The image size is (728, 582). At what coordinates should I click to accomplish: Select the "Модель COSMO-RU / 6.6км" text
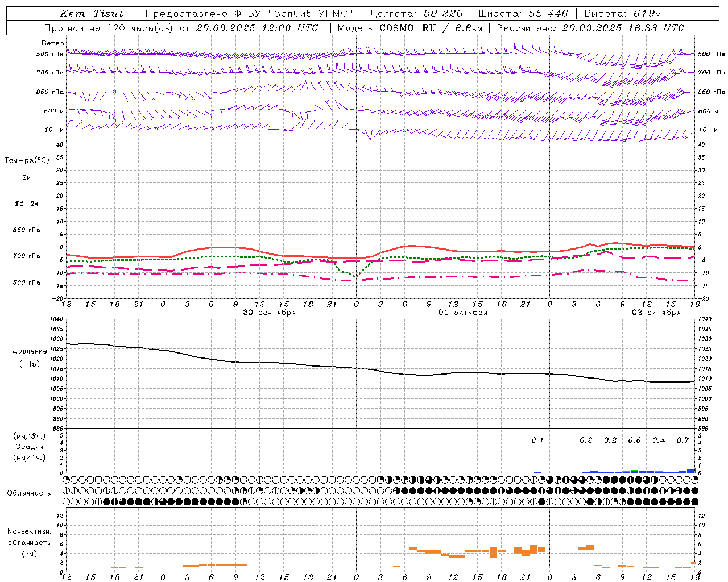click(x=410, y=28)
